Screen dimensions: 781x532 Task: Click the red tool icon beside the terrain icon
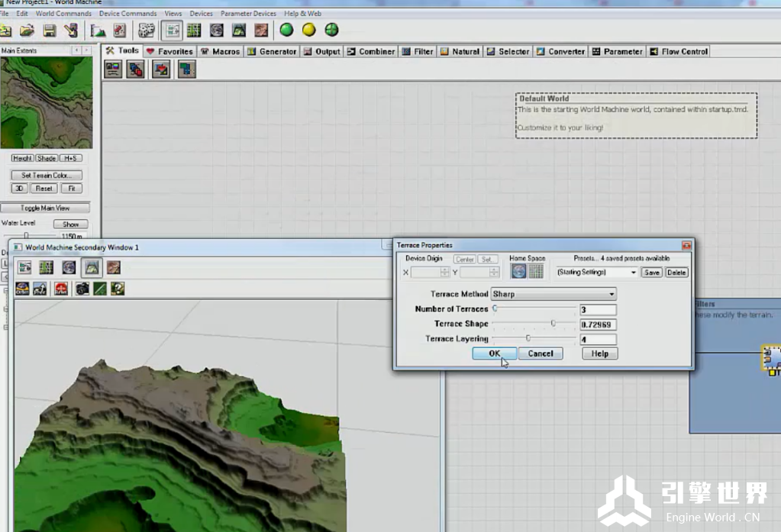pyautogui.click(x=120, y=31)
